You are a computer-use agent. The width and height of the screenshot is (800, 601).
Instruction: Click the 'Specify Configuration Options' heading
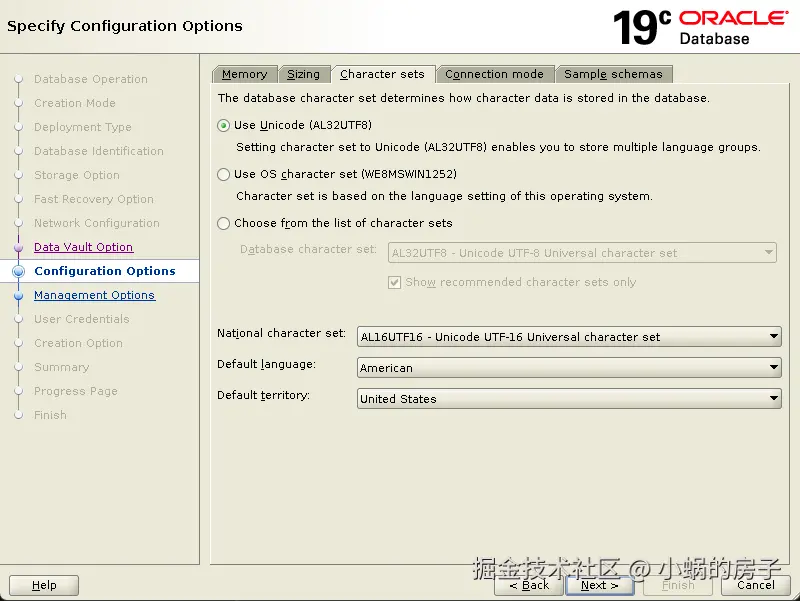point(125,26)
